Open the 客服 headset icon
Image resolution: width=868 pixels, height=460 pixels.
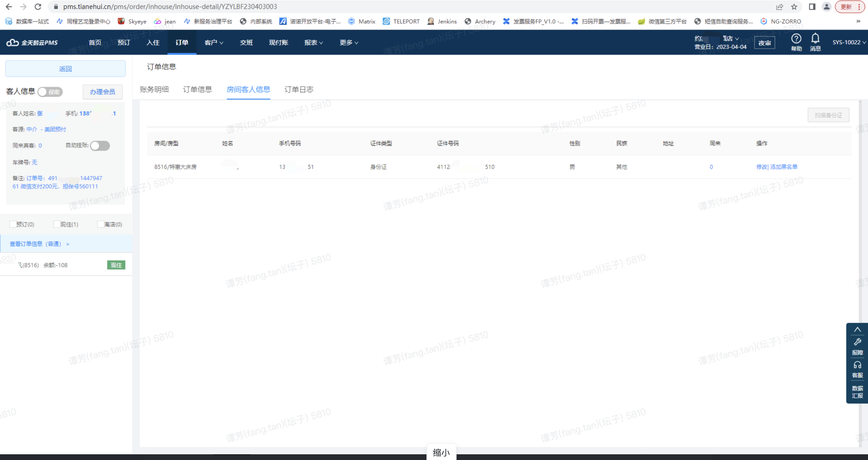point(857,370)
